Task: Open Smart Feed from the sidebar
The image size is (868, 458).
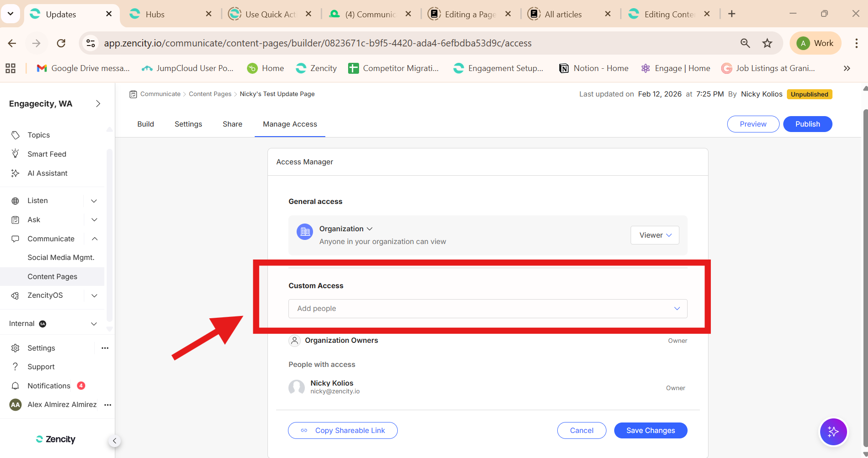Action: tap(46, 154)
